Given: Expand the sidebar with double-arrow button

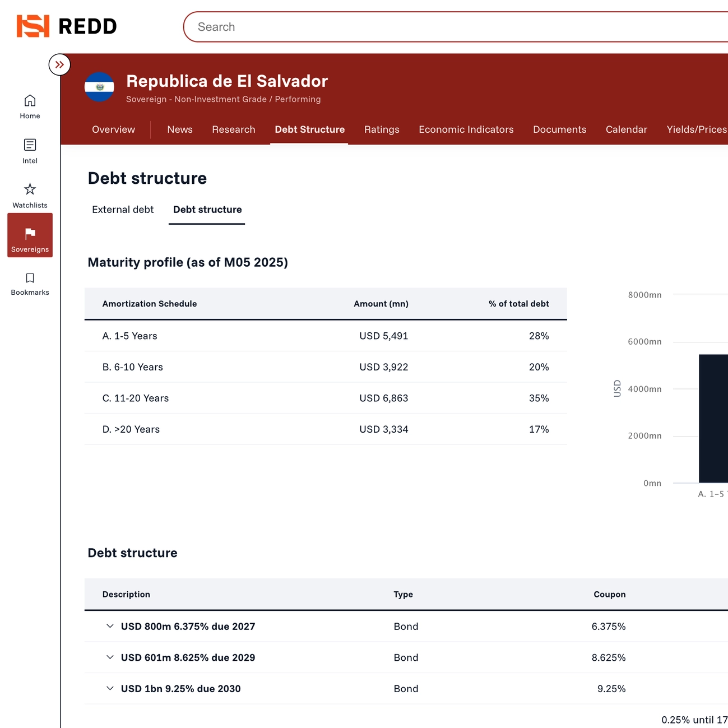Looking at the screenshot, I should pos(59,65).
